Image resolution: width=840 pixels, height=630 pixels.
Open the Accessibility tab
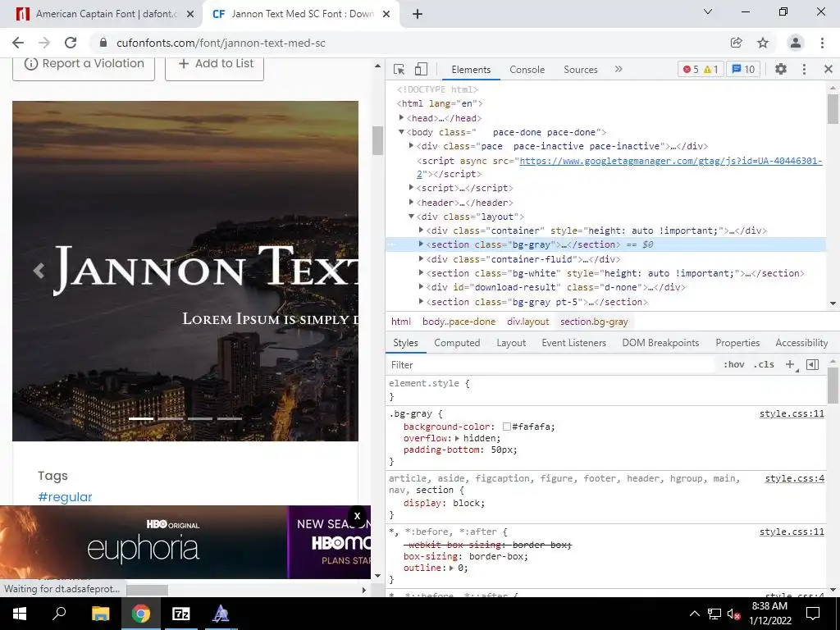click(801, 343)
